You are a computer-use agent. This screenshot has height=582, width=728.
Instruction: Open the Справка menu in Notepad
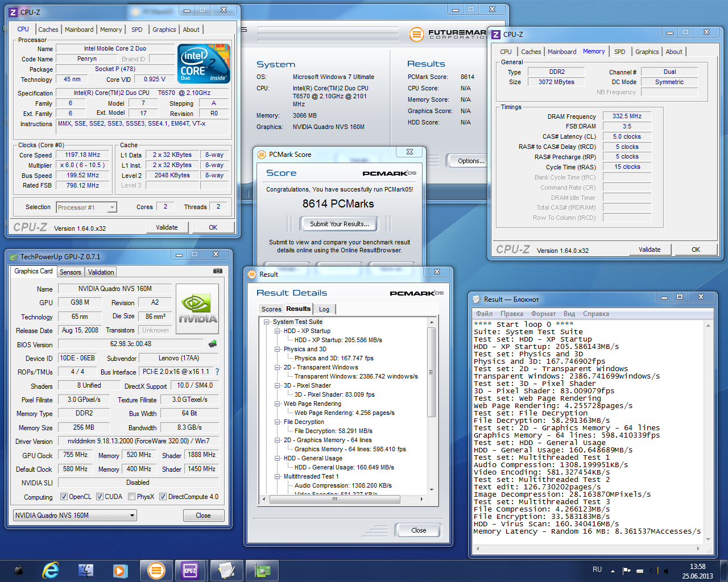(x=596, y=314)
